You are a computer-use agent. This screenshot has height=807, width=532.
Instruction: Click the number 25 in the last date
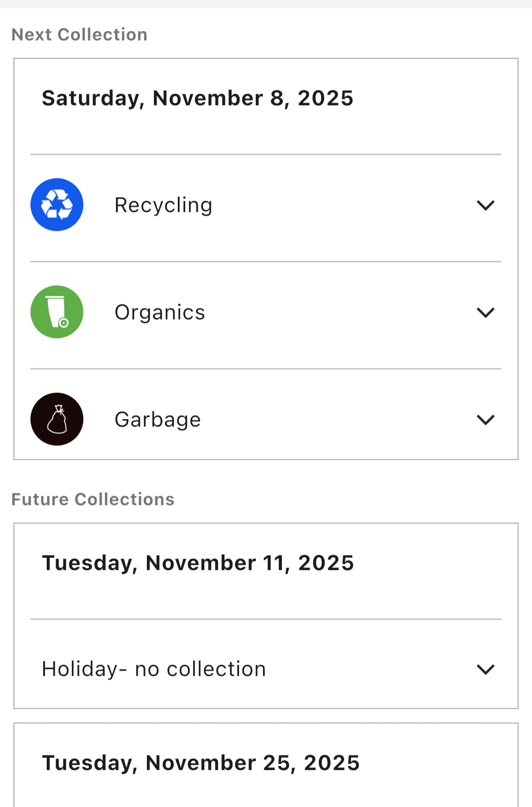coord(276,763)
